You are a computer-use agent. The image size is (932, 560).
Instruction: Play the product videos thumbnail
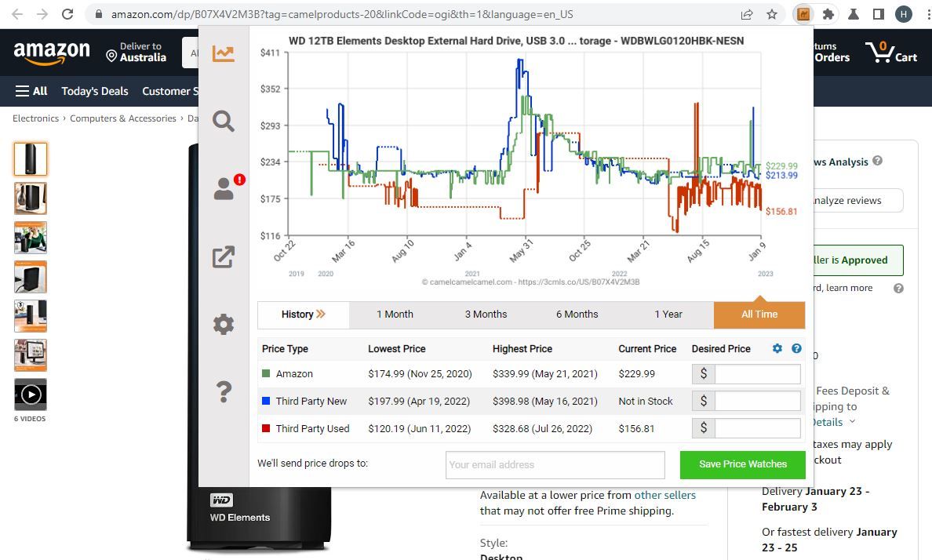coord(31,395)
